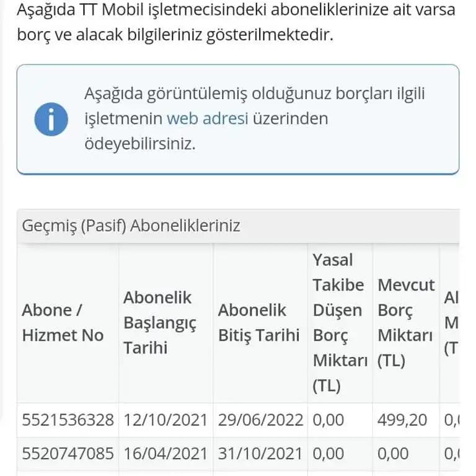This screenshot has width=476, height=476.
Task: Click the blue information icon
Action: (51, 119)
